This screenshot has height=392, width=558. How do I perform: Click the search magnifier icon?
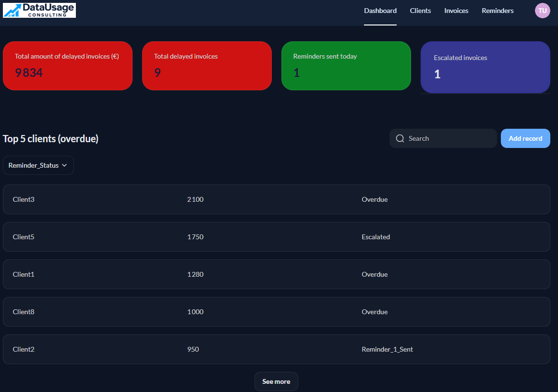click(400, 138)
